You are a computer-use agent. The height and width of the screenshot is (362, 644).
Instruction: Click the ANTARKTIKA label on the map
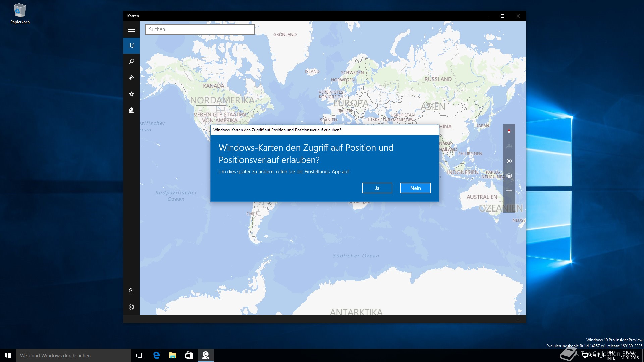(356, 312)
